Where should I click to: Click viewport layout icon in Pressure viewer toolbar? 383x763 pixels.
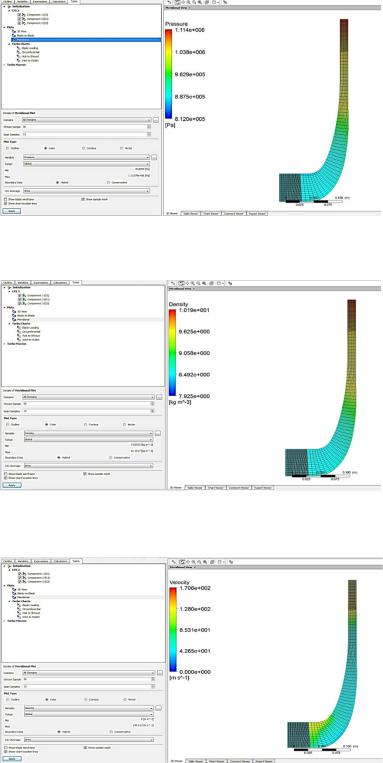pyautogui.click(x=214, y=2)
